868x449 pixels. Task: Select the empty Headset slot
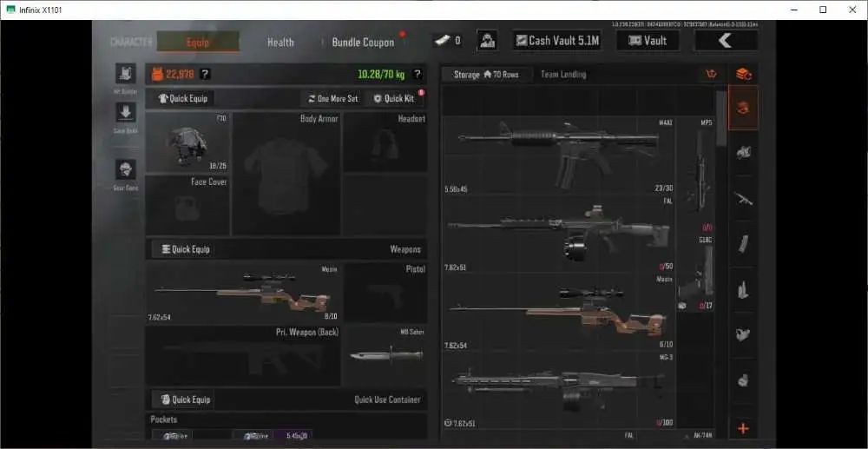click(385, 142)
